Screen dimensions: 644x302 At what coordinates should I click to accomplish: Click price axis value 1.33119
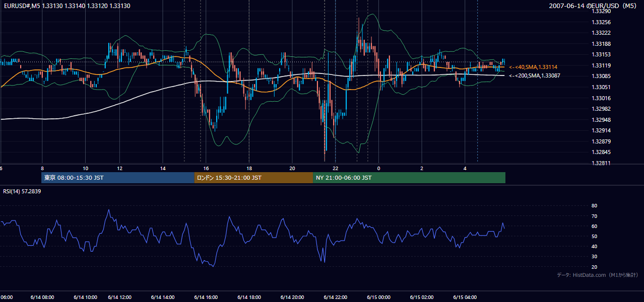pyautogui.click(x=601, y=65)
